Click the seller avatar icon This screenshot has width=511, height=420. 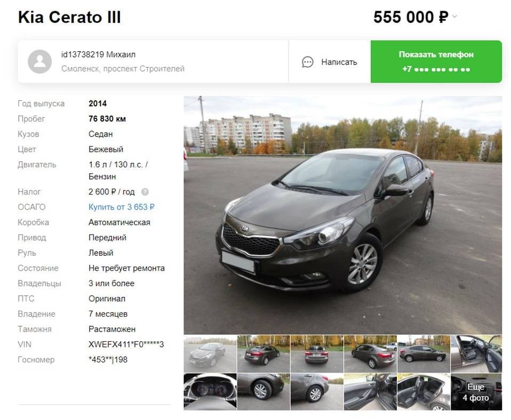point(40,61)
